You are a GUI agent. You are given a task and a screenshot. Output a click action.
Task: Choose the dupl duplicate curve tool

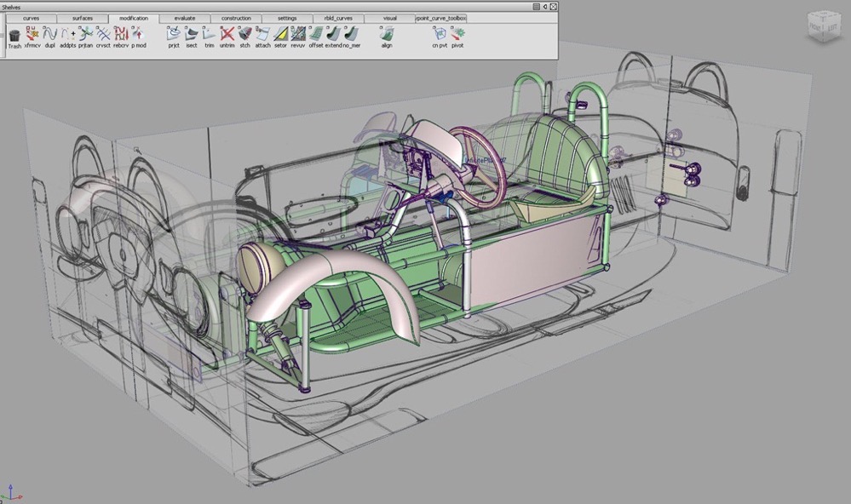pyautogui.click(x=50, y=34)
